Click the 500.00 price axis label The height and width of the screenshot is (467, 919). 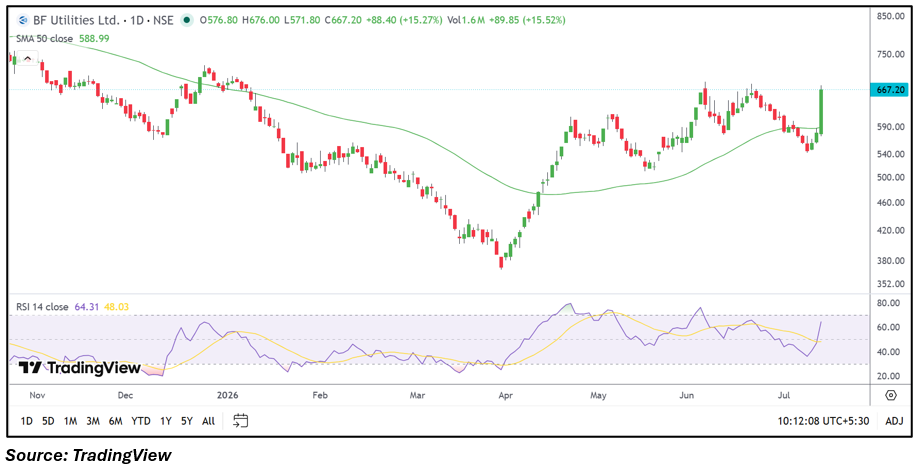(x=891, y=178)
